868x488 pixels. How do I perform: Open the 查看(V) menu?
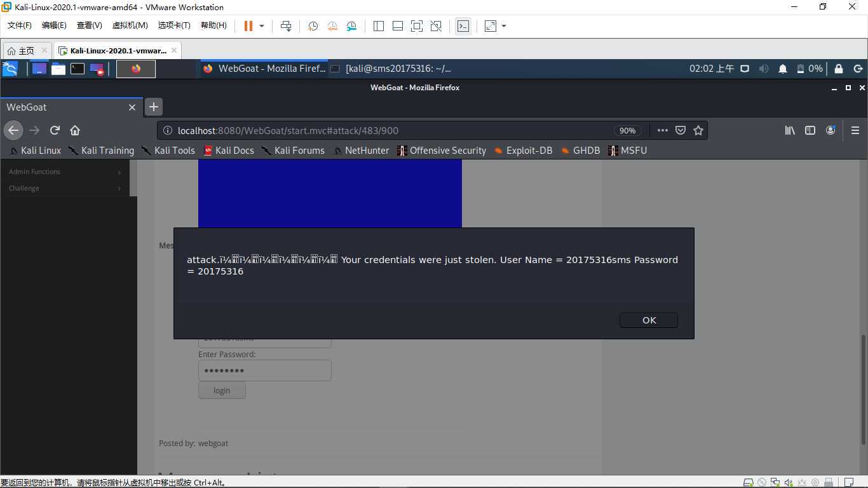[x=90, y=25]
